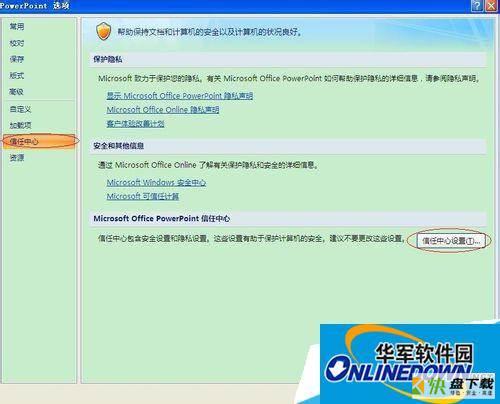Open the 资源 category
Screen dimensions: 500x404
tap(17, 158)
